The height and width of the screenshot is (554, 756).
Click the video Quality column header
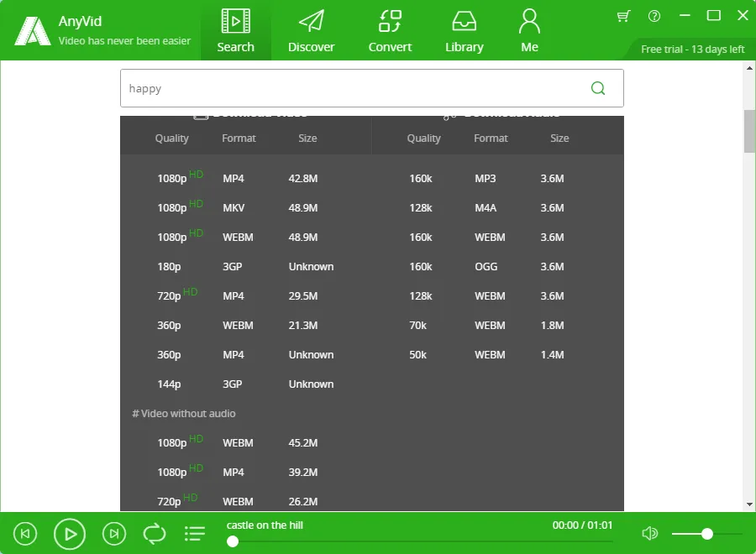[171, 138]
